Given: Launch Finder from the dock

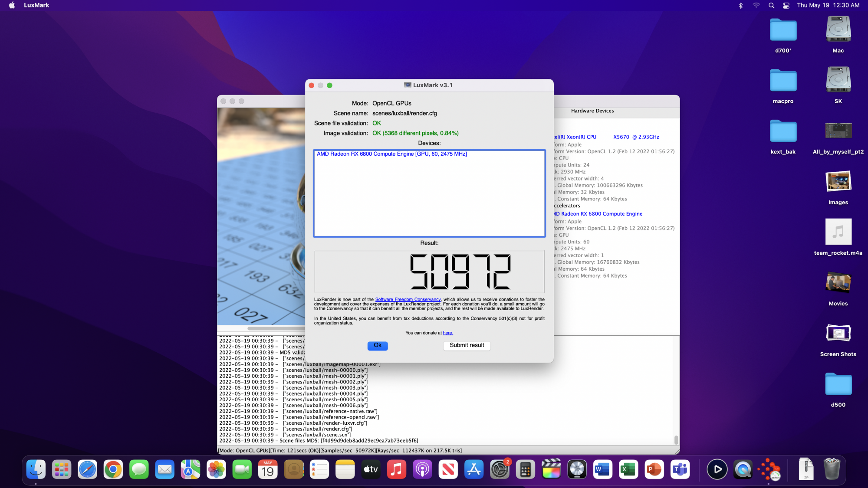Looking at the screenshot, I should [36, 469].
